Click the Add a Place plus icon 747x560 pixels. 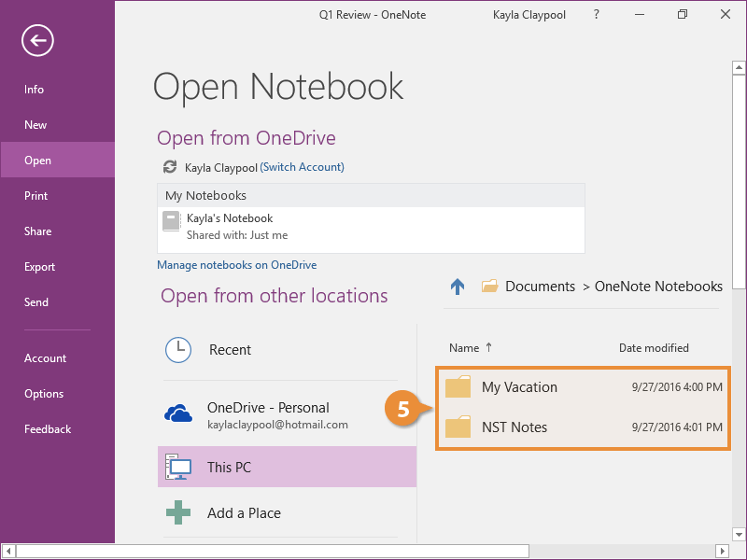(x=177, y=513)
